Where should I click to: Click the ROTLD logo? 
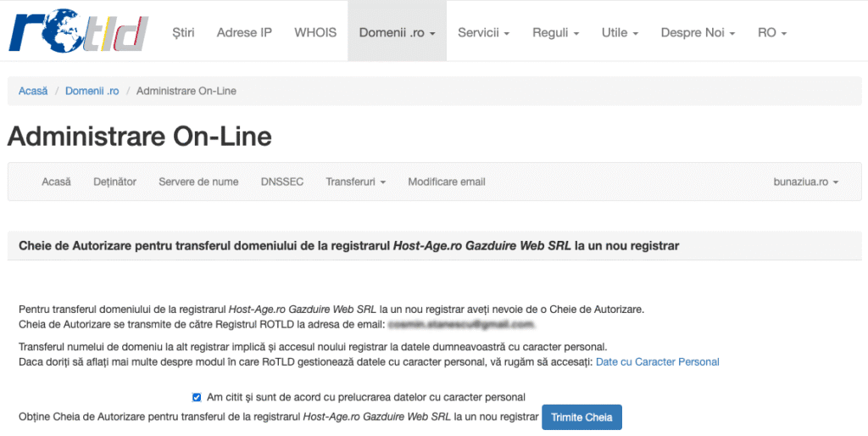tap(78, 31)
